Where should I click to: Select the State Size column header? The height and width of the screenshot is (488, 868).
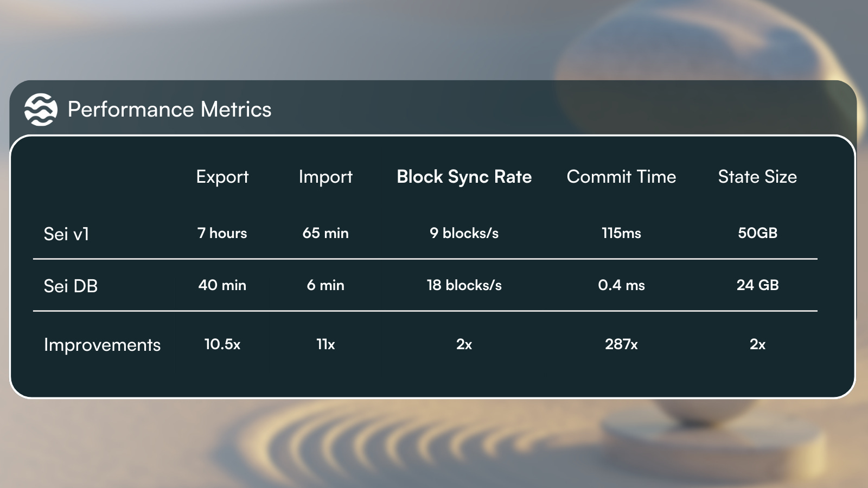757,177
